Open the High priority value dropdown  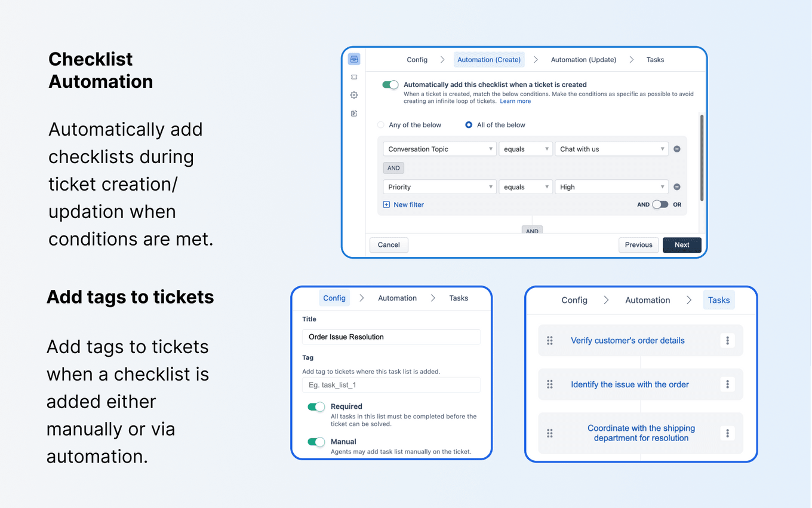pos(611,186)
